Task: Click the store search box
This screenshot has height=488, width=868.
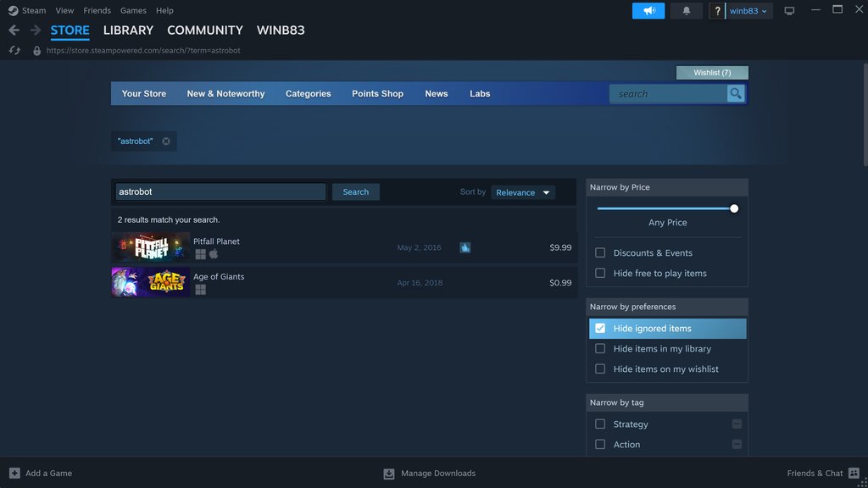Action: point(668,93)
